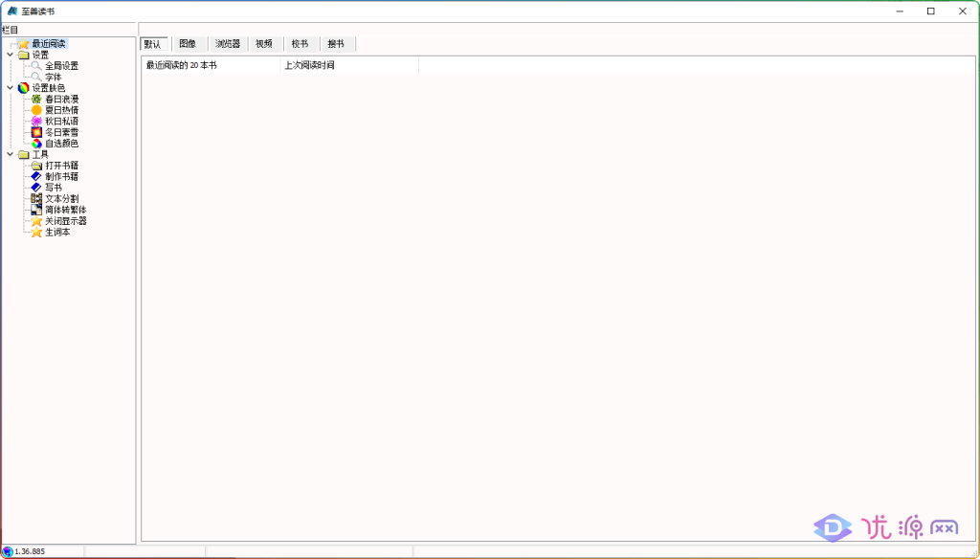The image size is (980, 559).
Task: Select the 最近阅读 star icon
Action: (23, 44)
